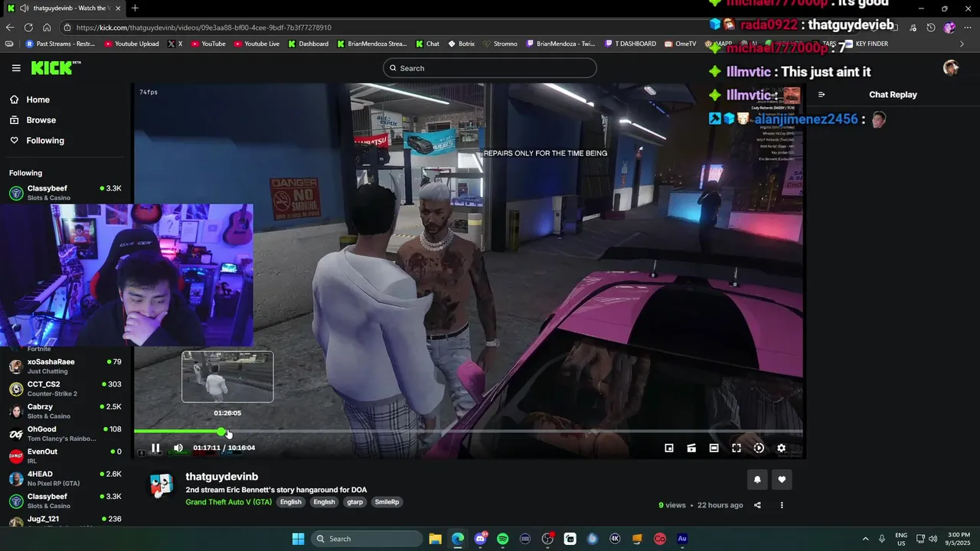This screenshot has height=551, width=980.
Task: Open OBS Studio from taskbar
Action: point(547,539)
